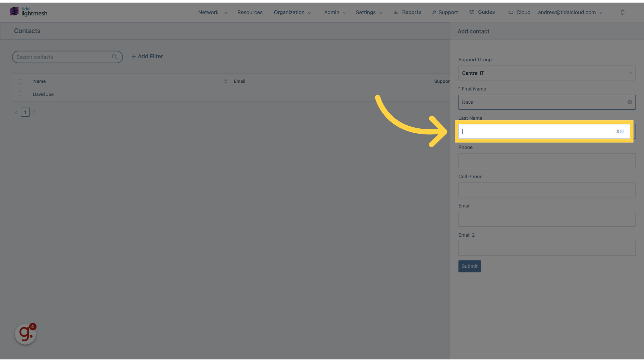Click the next page arrow on pagination
Viewport: 644px width, 362px height.
(34, 112)
